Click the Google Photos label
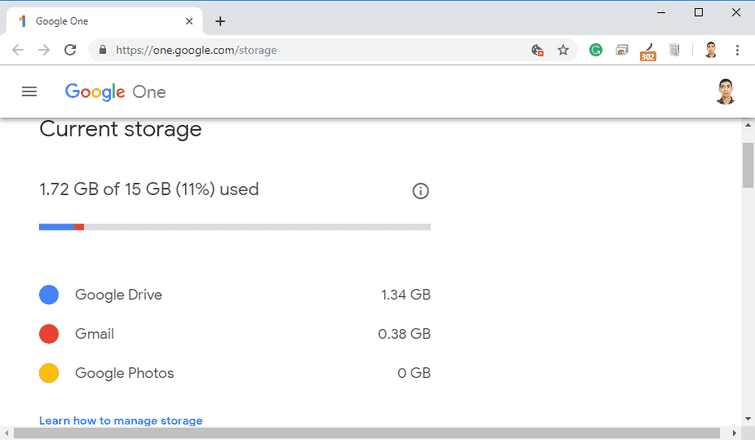 pyautogui.click(x=124, y=373)
